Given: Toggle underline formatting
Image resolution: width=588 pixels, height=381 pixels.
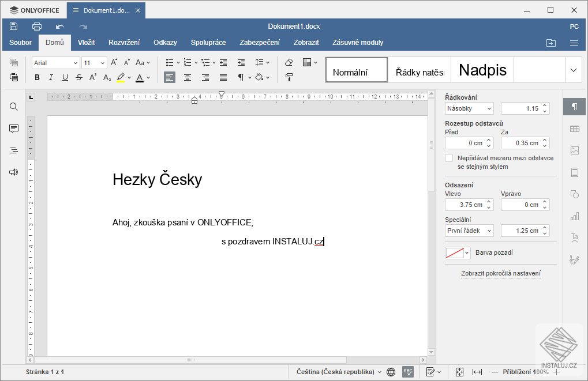Looking at the screenshot, I should click(65, 77).
